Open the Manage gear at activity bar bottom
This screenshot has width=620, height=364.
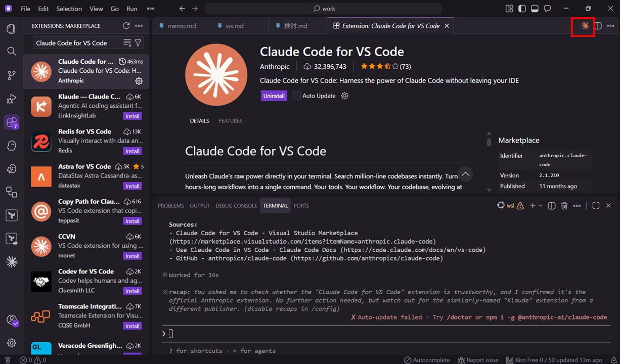[x=11, y=343]
